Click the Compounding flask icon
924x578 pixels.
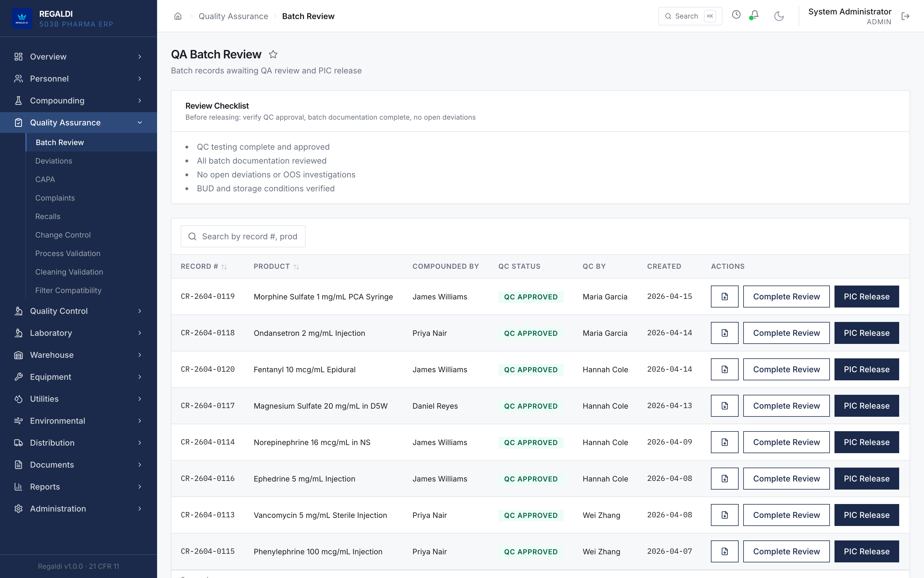[x=18, y=101]
